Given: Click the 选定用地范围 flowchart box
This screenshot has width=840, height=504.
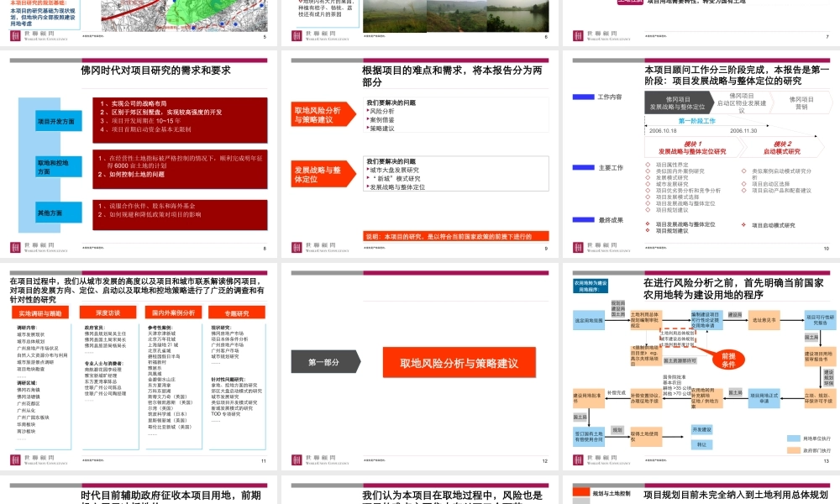Looking at the screenshot, I should (x=589, y=320).
